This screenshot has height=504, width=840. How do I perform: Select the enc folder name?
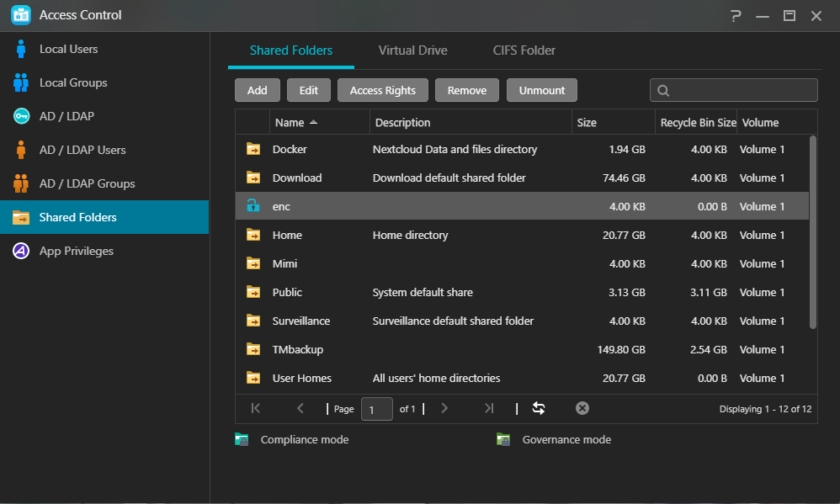point(281,207)
